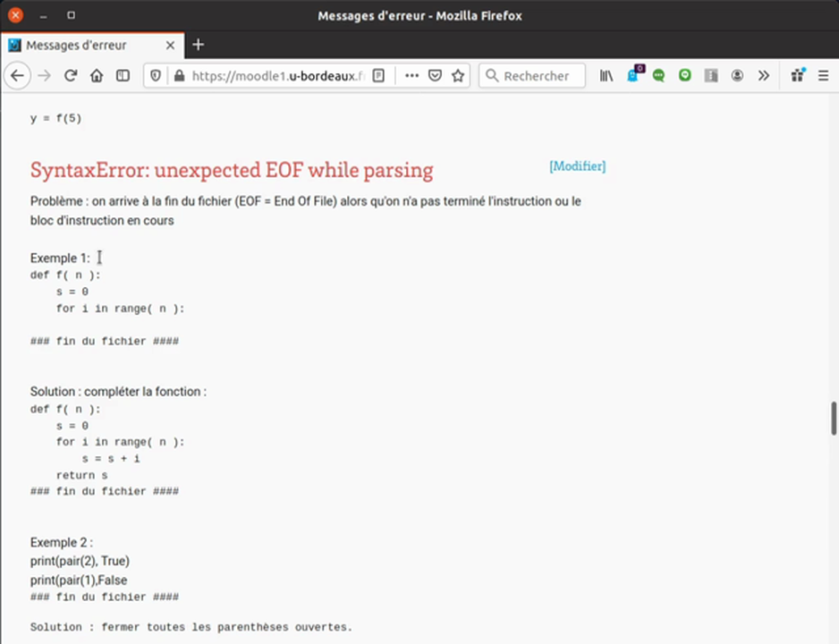Open the Firefox hamburger application menu
The image size is (839, 644).
(823, 76)
